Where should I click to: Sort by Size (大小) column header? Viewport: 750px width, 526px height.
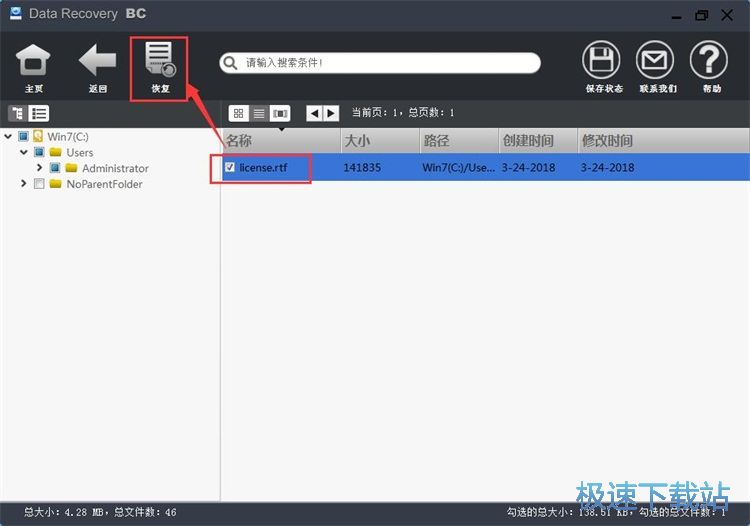(381, 141)
